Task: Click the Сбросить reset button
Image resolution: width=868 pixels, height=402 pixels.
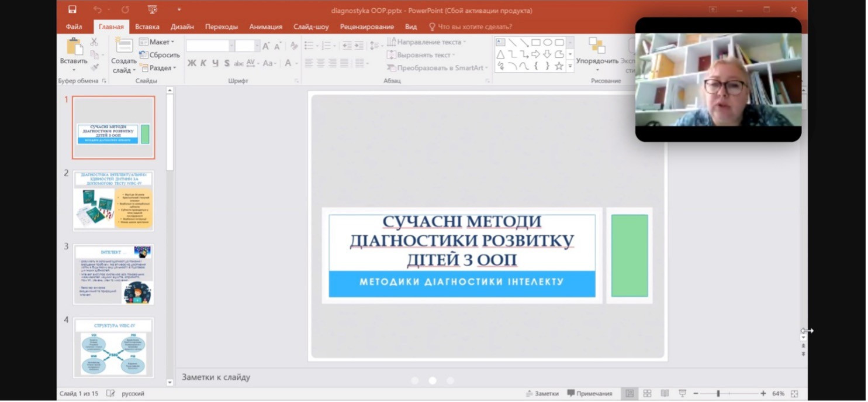Action: click(x=159, y=55)
